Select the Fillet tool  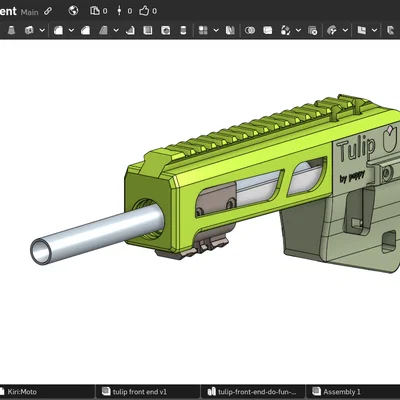tap(58, 30)
